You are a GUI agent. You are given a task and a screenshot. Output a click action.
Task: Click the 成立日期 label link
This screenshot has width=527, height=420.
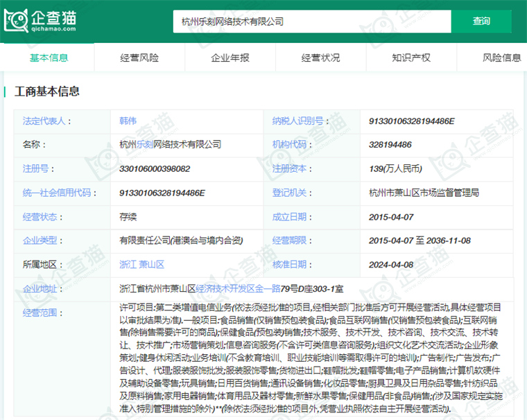click(x=289, y=217)
